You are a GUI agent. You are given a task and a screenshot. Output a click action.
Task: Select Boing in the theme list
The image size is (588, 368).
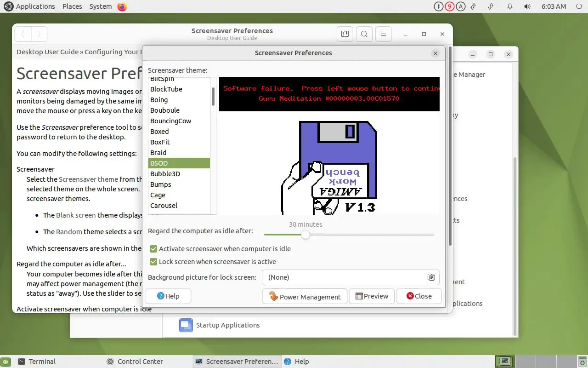pos(179,100)
